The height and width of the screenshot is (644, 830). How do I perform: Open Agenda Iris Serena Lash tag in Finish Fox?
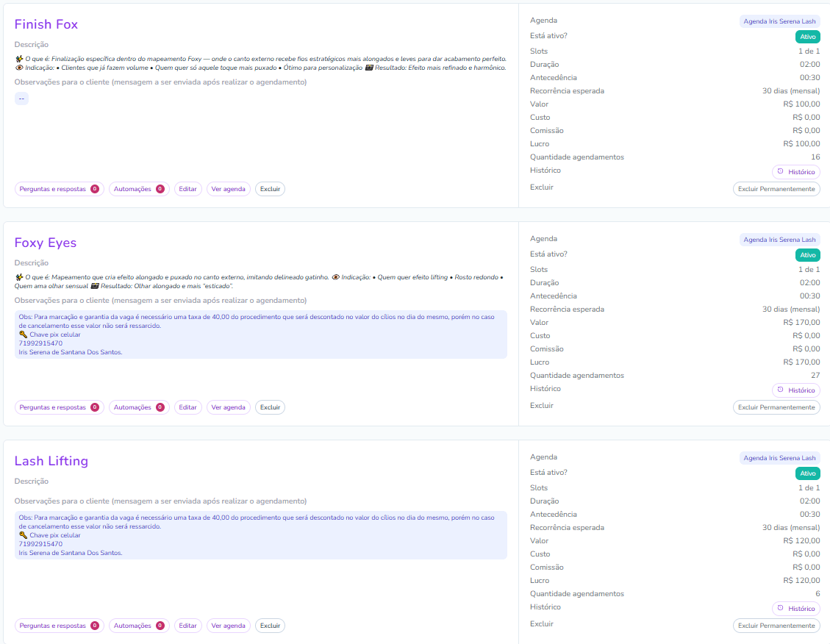[x=779, y=21]
